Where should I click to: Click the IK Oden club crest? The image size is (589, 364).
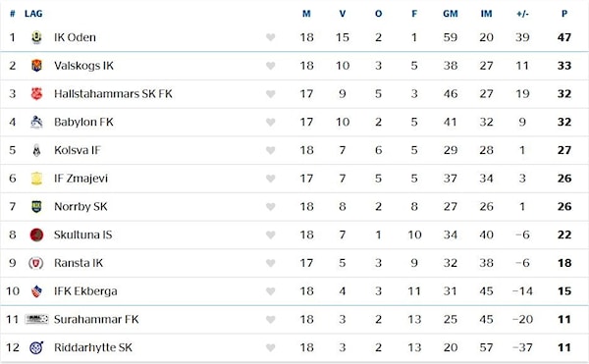[x=36, y=37]
